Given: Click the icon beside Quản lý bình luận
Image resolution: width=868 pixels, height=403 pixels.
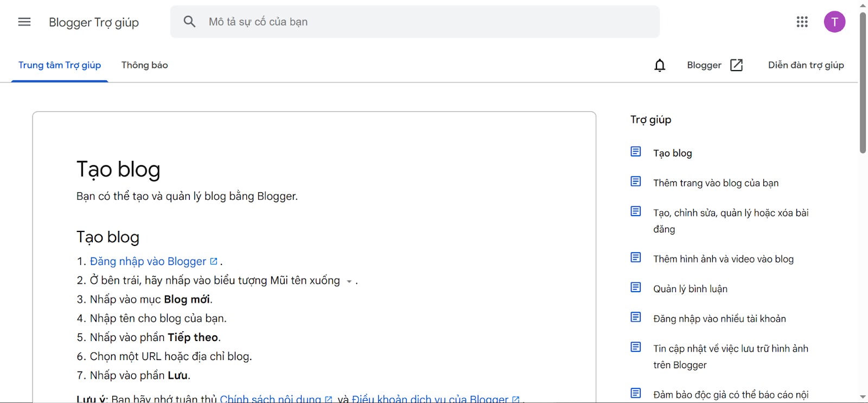Looking at the screenshot, I should click(x=636, y=287).
